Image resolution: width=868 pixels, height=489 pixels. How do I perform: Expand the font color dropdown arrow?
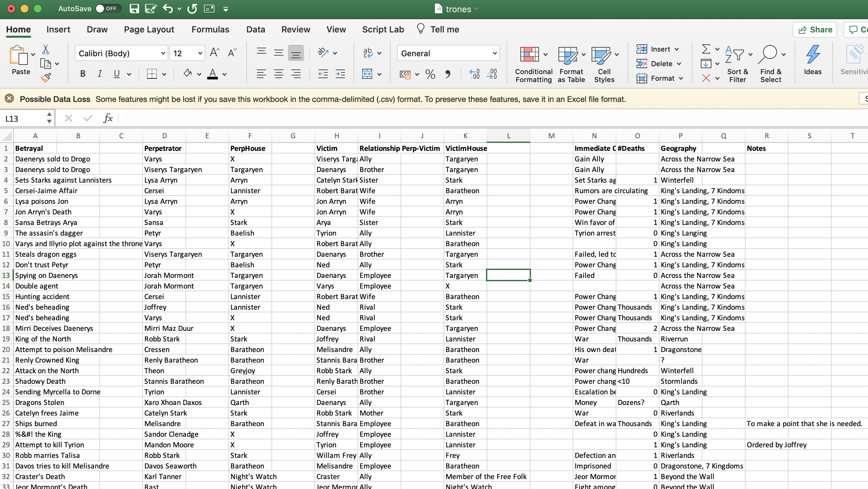(224, 74)
